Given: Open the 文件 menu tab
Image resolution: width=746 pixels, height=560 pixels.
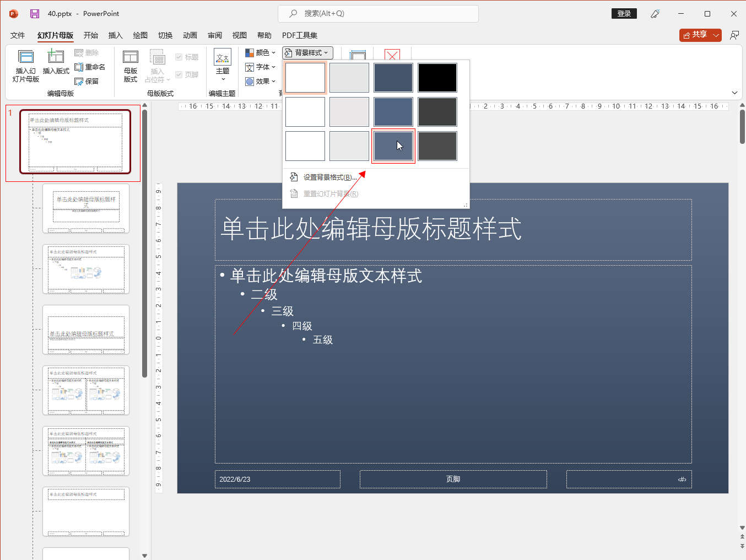Looking at the screenshot, I should [18, 35].
